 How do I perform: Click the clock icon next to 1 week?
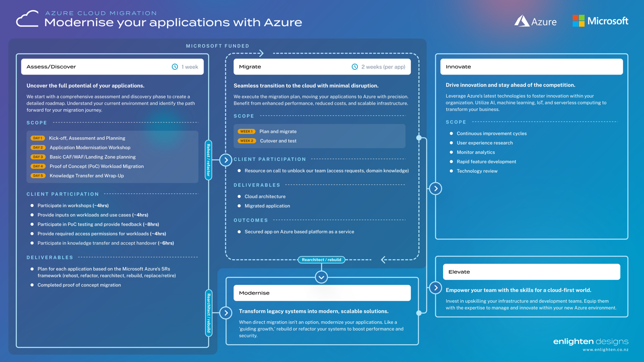tap(175, 67)
